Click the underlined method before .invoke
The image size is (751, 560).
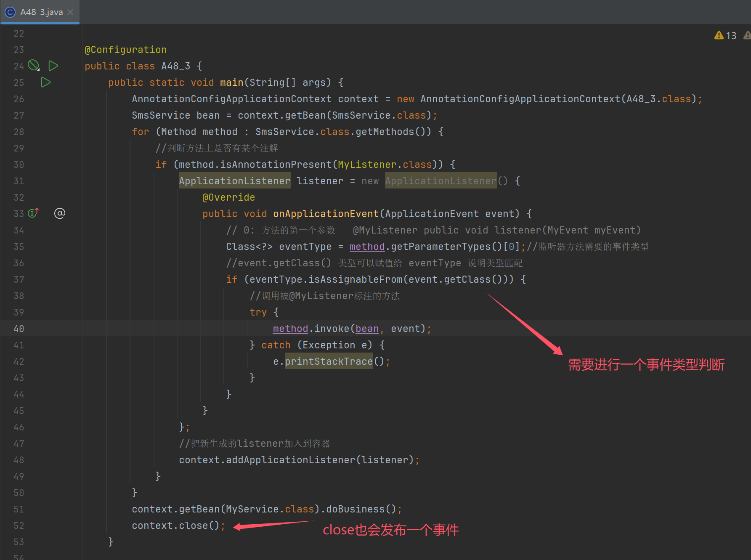click(290, 329)
